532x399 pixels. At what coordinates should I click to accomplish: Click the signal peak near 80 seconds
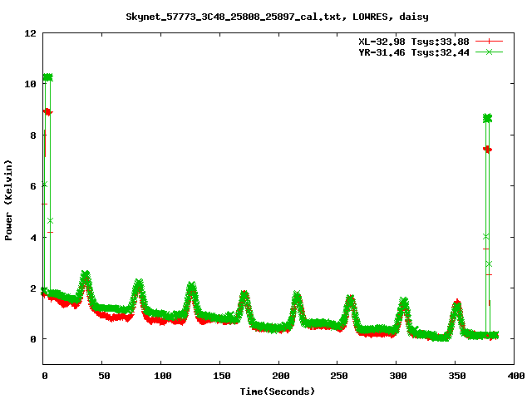tap(139, 284)
